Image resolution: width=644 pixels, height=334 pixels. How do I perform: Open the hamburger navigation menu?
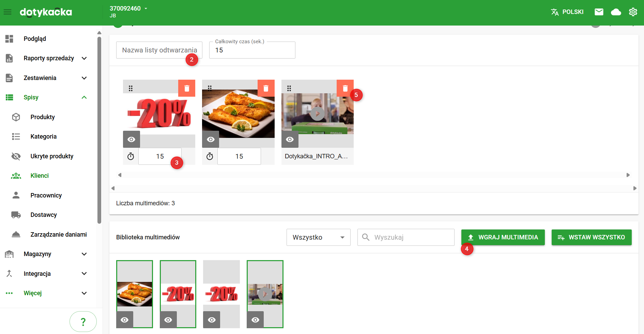(7, 12)
